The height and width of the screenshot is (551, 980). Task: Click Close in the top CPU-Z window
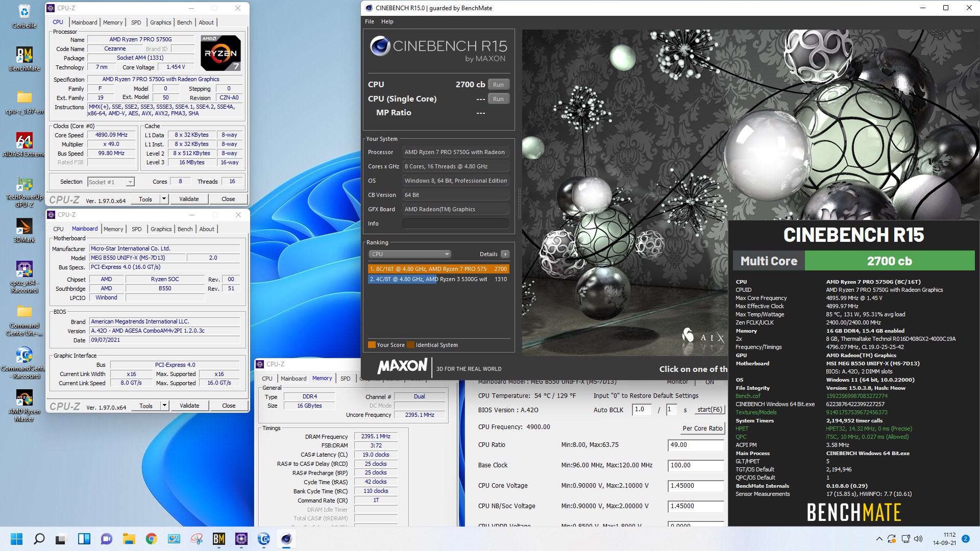click(228, 199)
